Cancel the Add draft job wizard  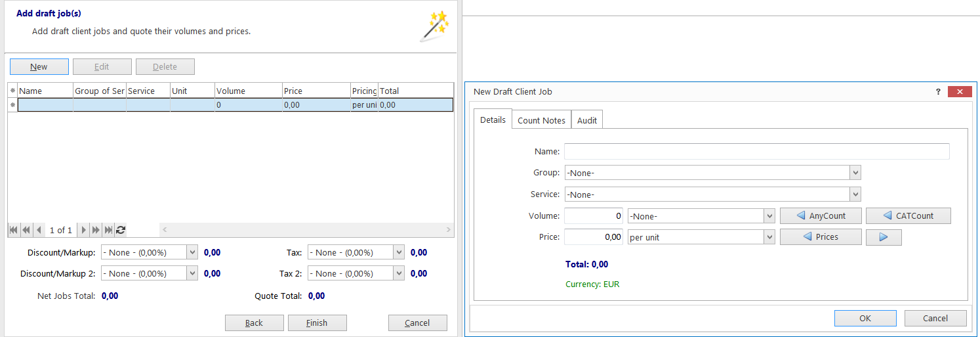(417, 323)
